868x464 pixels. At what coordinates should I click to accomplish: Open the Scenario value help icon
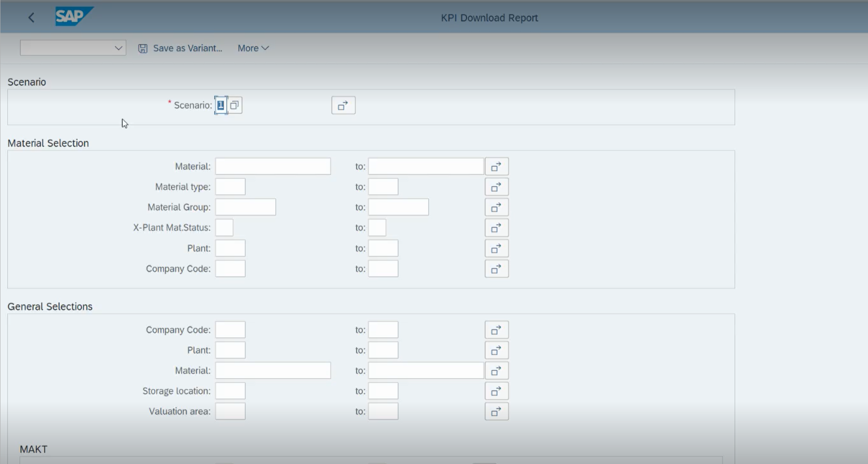point(234,105)
